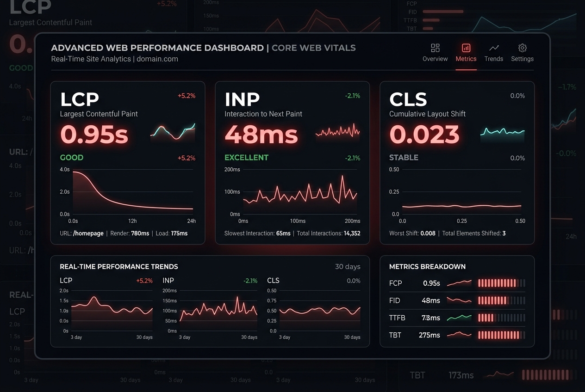Switch to the Settings tab label
This screenshot has height=392, width=585.
pyautogui.click(x=523, y=59)
